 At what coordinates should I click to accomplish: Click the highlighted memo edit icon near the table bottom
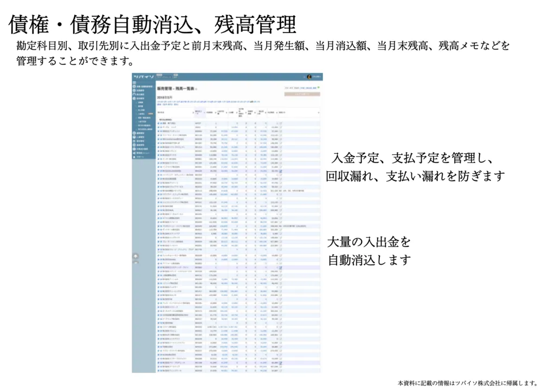tap(281, 363)
